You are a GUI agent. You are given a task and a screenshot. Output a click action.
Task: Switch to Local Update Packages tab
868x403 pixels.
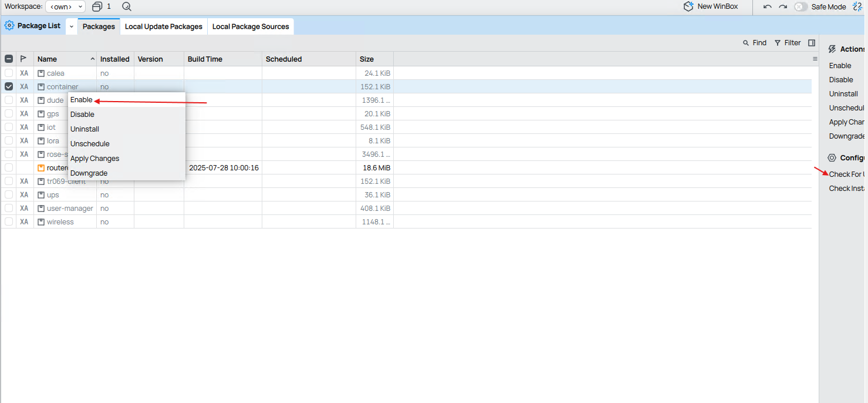(164, 26)
